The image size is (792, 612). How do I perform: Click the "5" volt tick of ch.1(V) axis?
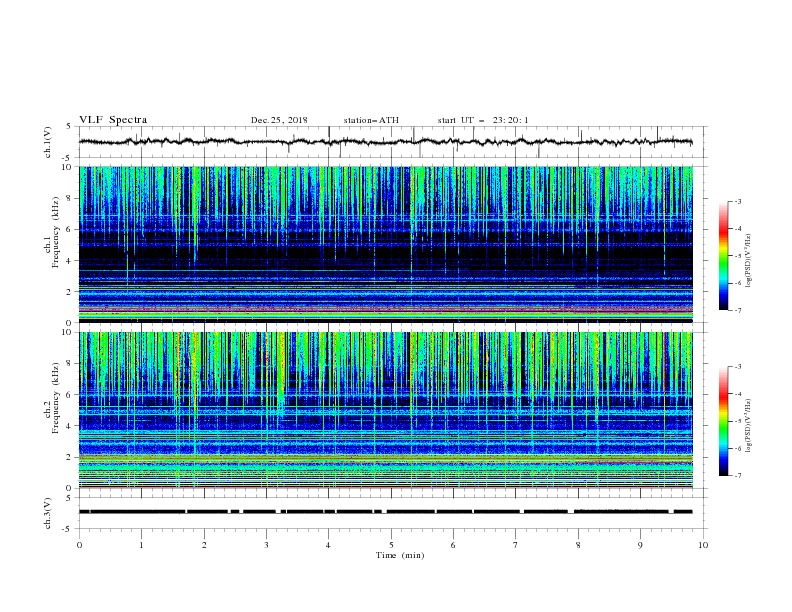[x=70, y=127]
